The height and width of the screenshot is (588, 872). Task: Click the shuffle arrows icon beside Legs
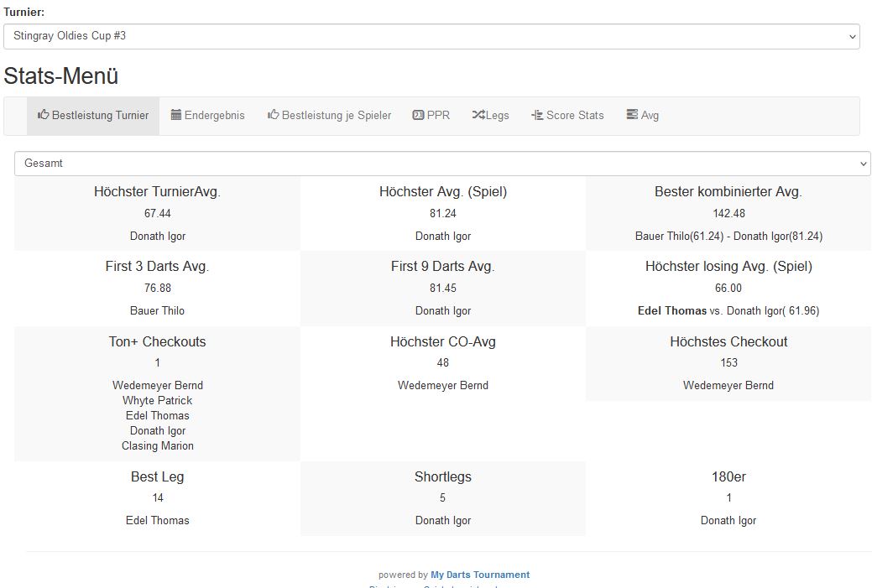pyautogui.click(x=478, y=115)
